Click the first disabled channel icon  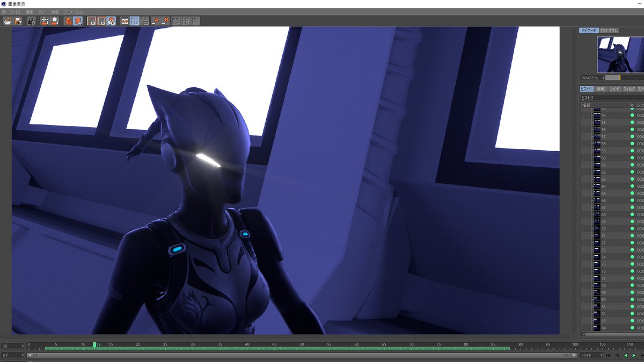click(176, 21)
